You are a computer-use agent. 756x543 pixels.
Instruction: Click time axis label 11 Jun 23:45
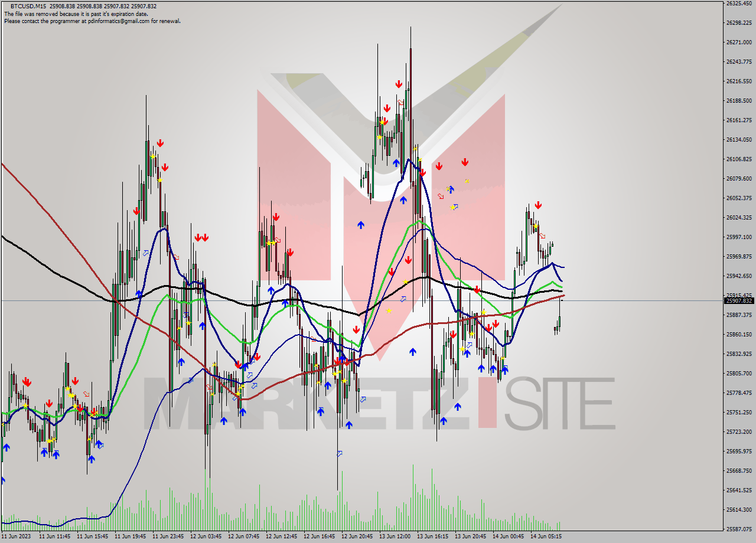click(x=168, y=537)
